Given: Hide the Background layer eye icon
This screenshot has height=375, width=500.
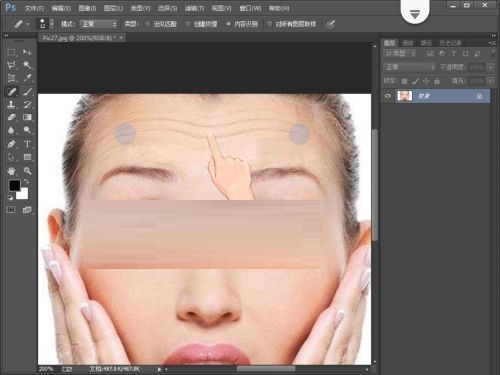Looking at the screenshot, I should coord(387,96).
